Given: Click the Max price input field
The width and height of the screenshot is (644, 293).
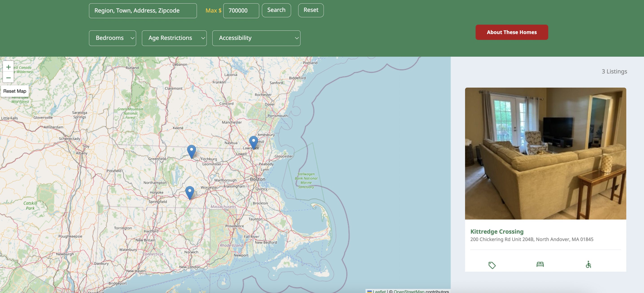Looking at the screenshot, I should pos(241,11).
